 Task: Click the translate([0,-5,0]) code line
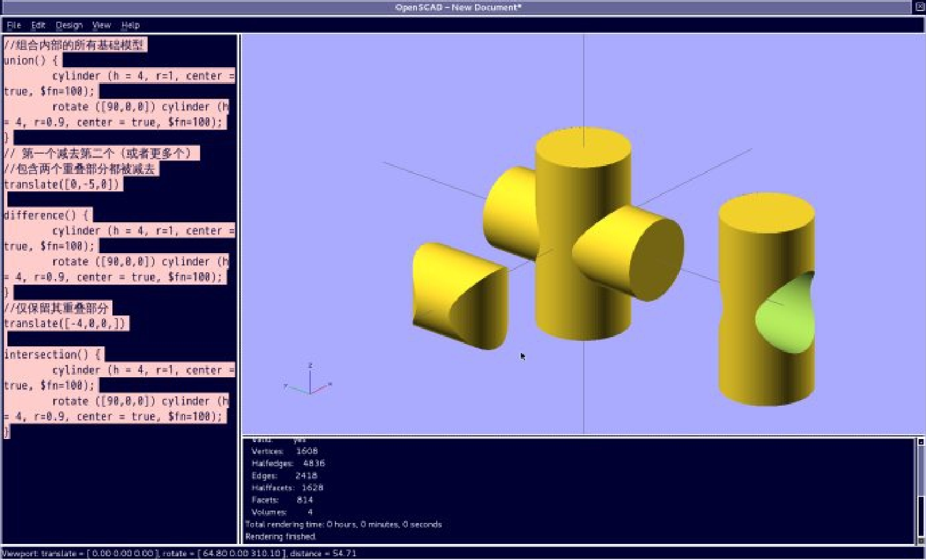[62, 185]
